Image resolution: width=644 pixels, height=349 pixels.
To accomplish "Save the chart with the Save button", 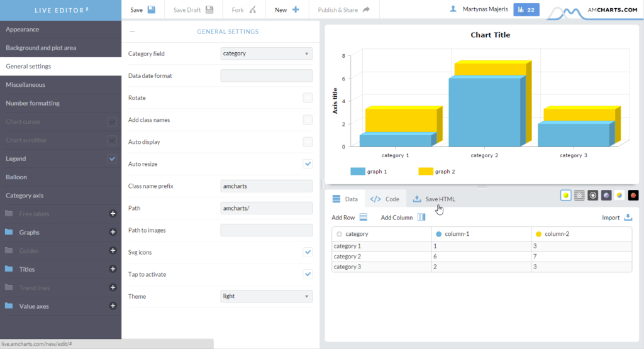I will pos(143,10).
